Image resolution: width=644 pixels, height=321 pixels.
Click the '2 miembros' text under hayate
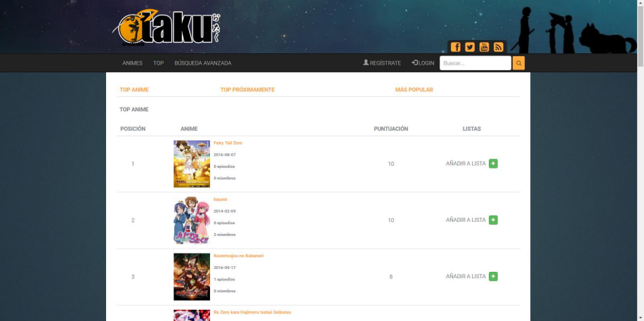225,235
